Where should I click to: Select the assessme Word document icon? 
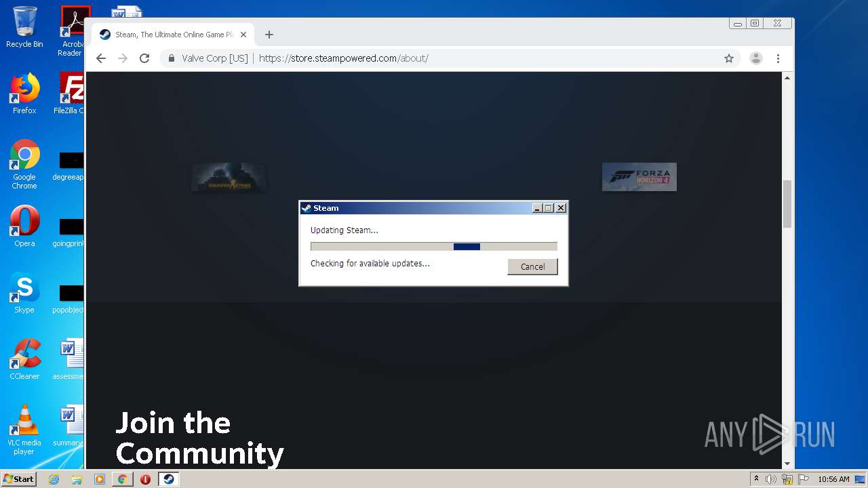coord(69,359)
